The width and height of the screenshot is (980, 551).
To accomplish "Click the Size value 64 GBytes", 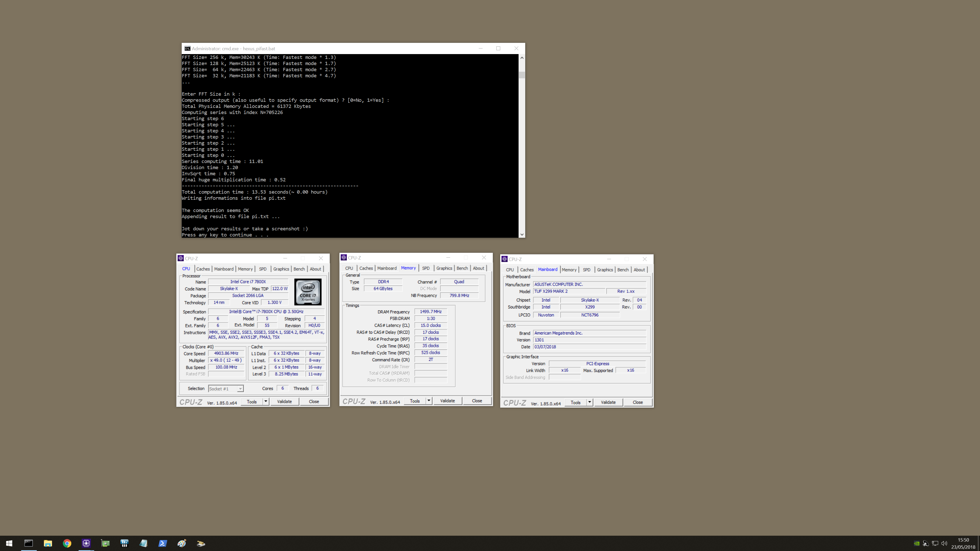I will (383, 289).
